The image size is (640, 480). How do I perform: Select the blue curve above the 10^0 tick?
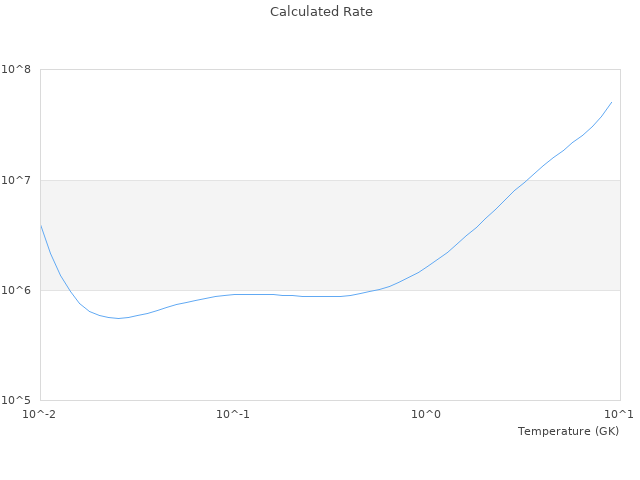pyautogui.click(x=427, y=267)
